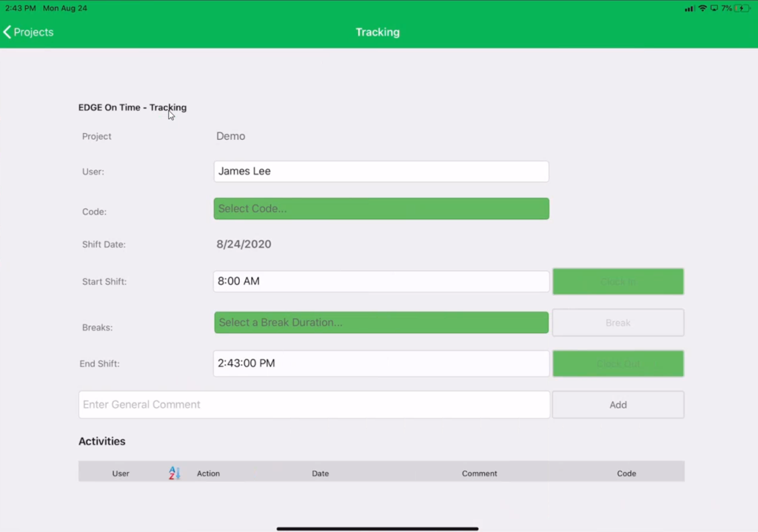This screenshot has width=758, height=532.
Task: Tap the battery icon in the status bar
Action: click(742, 8)
